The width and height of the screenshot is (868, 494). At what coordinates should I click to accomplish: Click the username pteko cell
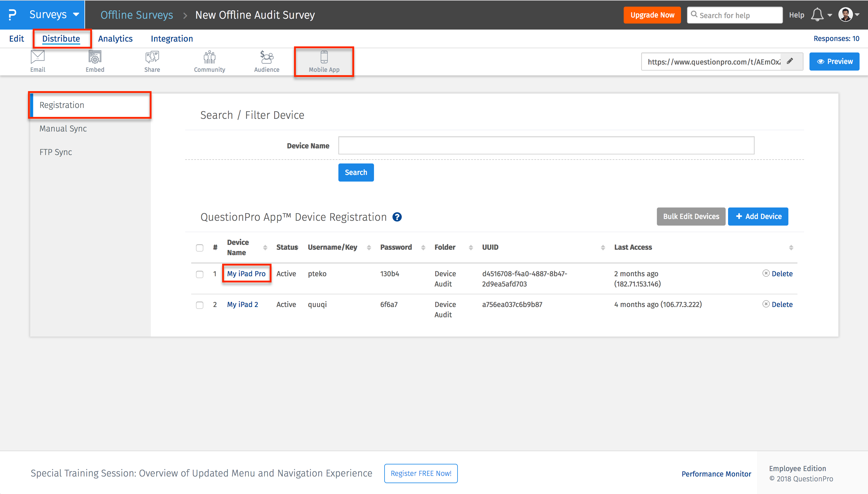pos(317,274)
